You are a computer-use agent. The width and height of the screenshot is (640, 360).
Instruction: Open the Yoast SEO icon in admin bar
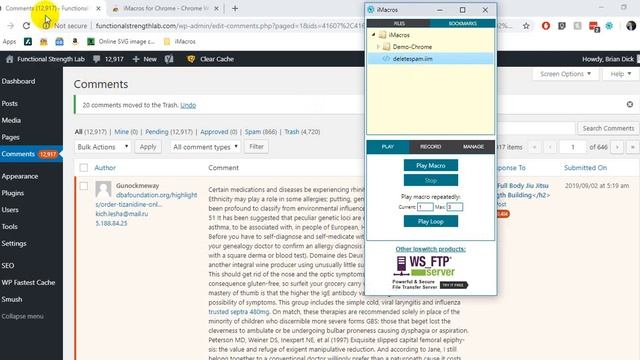tap(169, 59)
